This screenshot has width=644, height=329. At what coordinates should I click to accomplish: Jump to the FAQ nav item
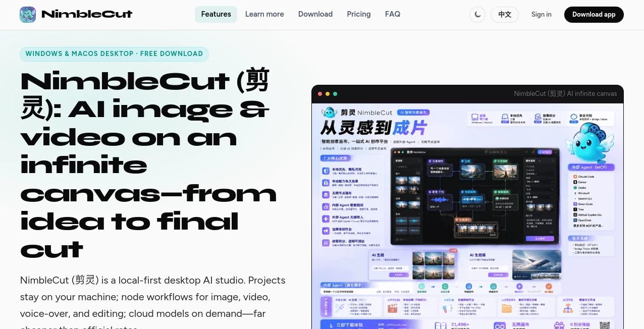click(393, 14)
